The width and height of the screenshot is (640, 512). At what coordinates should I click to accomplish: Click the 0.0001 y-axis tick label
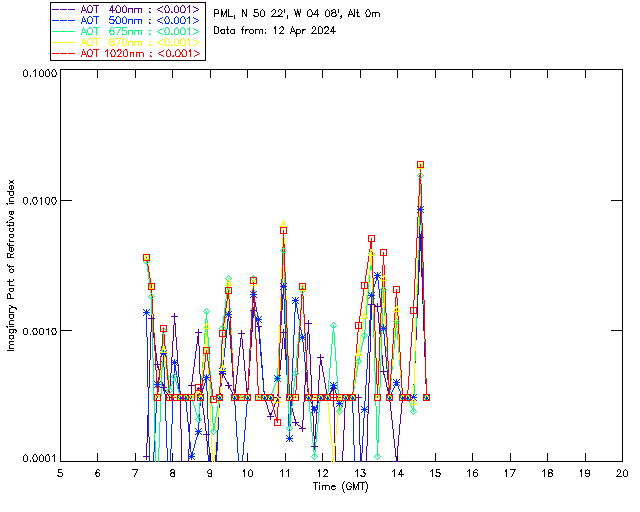pyautogui.click(x=39, y=459)
